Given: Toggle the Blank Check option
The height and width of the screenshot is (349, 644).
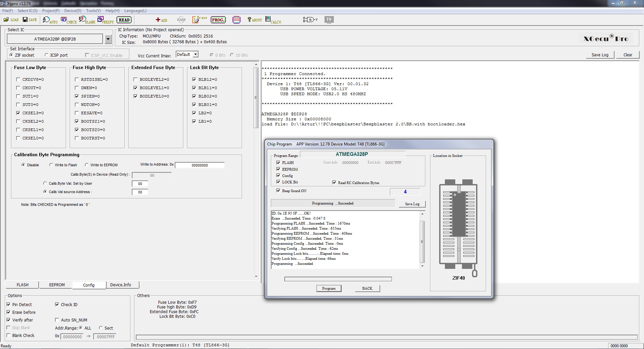Looking at the screenshot, I should pyautogui.click(x=8, y=335).
